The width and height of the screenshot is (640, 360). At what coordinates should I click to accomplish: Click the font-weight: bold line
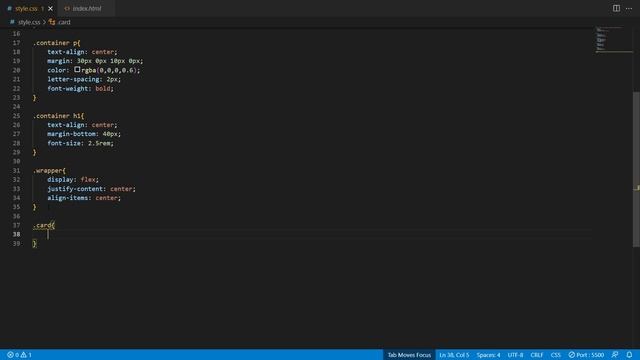coord(80,89)
